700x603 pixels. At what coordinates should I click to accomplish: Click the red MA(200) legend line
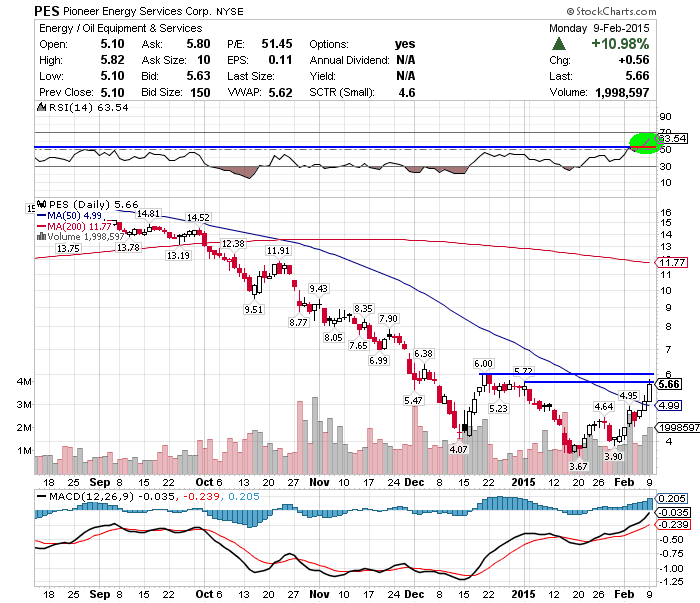(42, 226)
